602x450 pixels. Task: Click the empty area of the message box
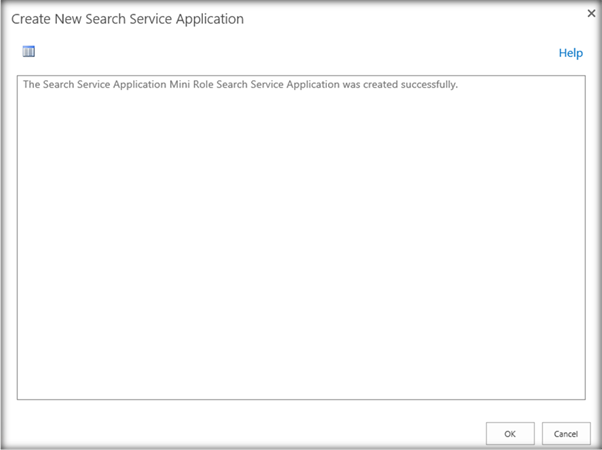300,250
